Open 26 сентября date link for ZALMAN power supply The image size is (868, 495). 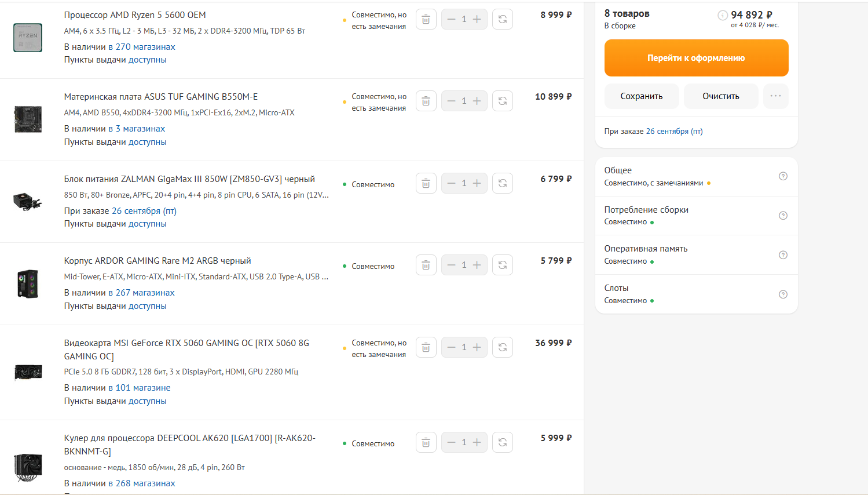[144, 211]
